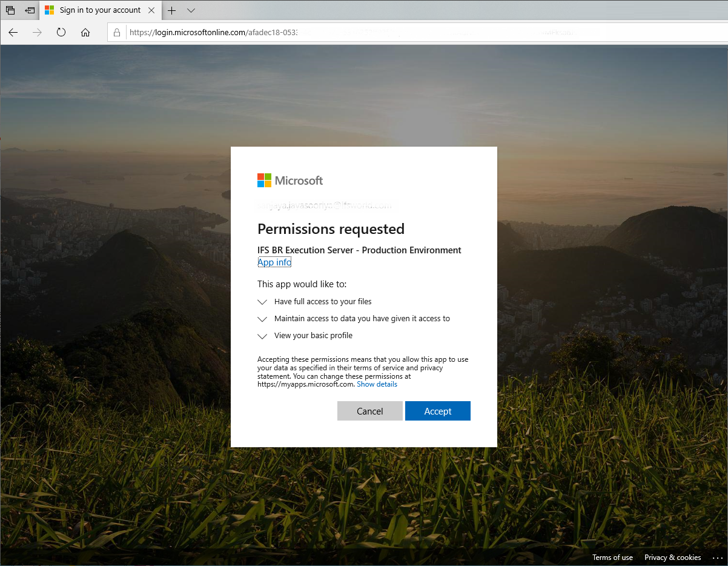Close the Sign in to your account tab
This screenshot has height=566, width=728.
click(x=151, y=10)
